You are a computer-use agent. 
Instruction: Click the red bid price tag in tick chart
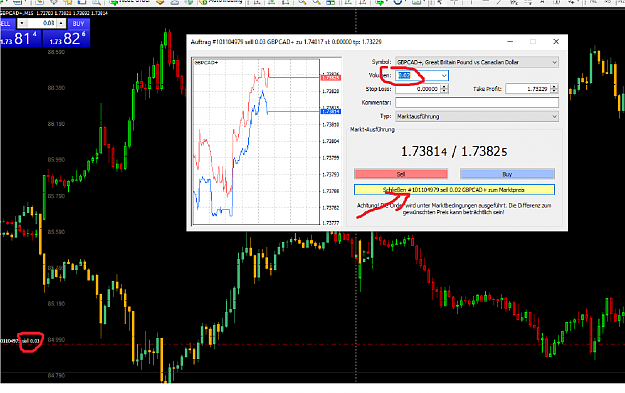(330, 78)
